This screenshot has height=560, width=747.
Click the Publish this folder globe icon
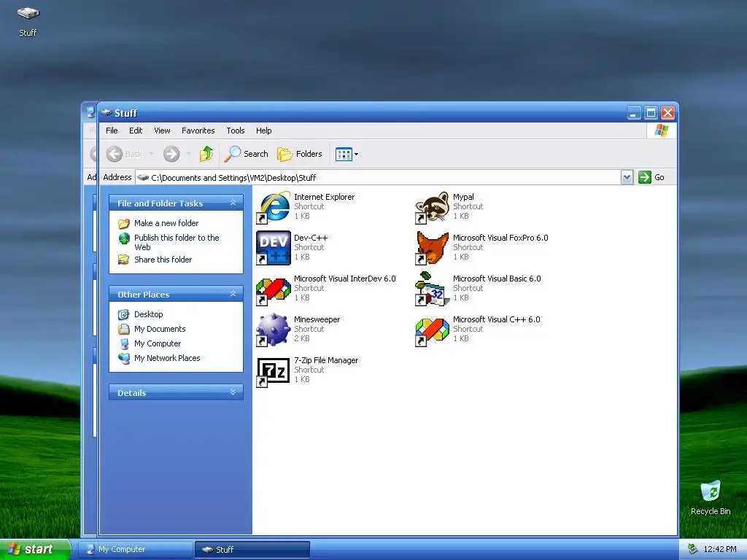click(x=124, y=238)
